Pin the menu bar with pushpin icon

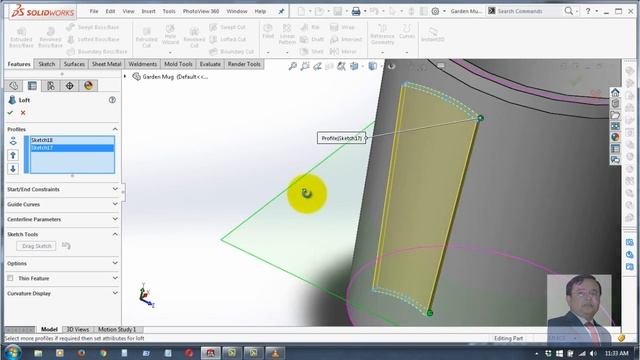pos(281,11)
